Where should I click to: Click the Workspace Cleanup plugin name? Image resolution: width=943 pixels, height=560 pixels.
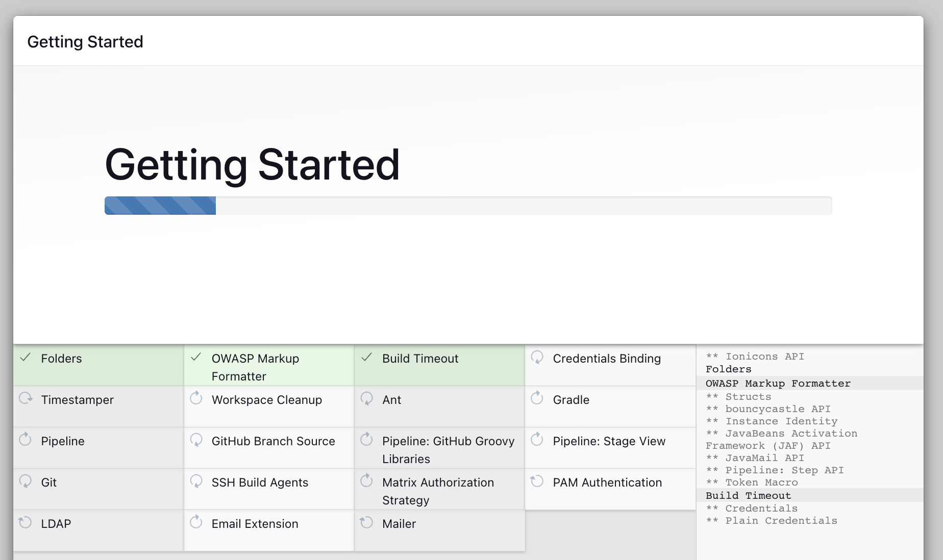(266, 400)
